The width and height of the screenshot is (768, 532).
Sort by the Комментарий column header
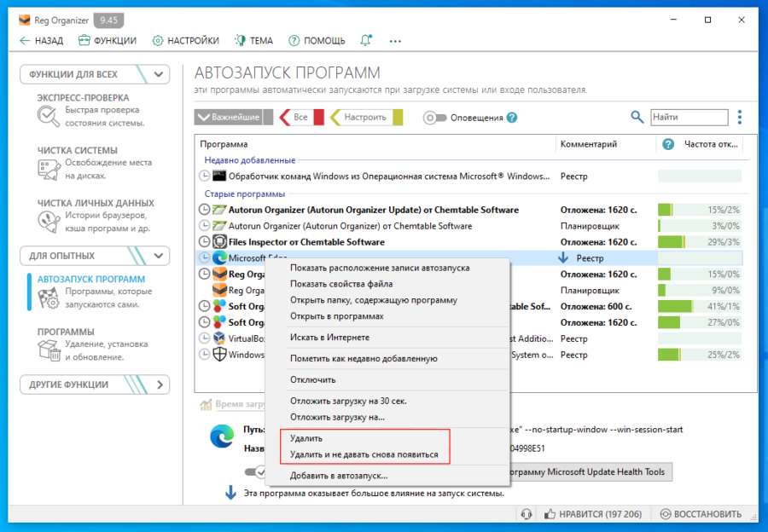589,144
